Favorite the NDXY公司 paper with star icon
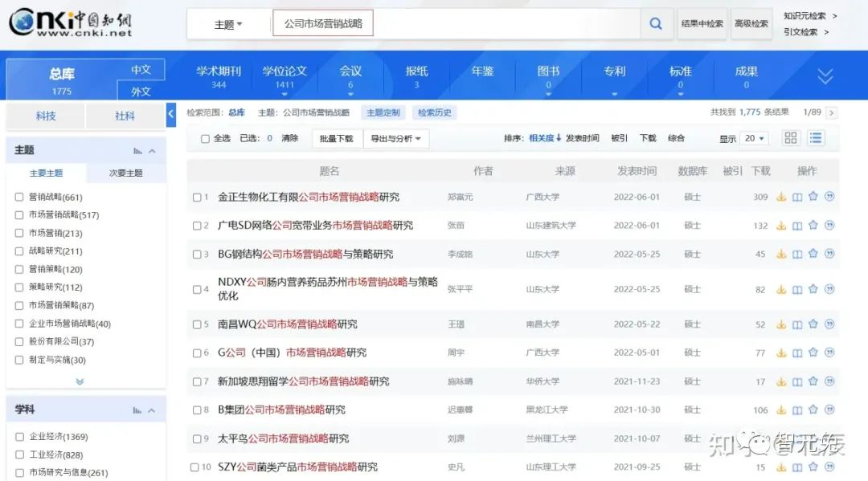This screenshot has width=868, height=481. 813,289
